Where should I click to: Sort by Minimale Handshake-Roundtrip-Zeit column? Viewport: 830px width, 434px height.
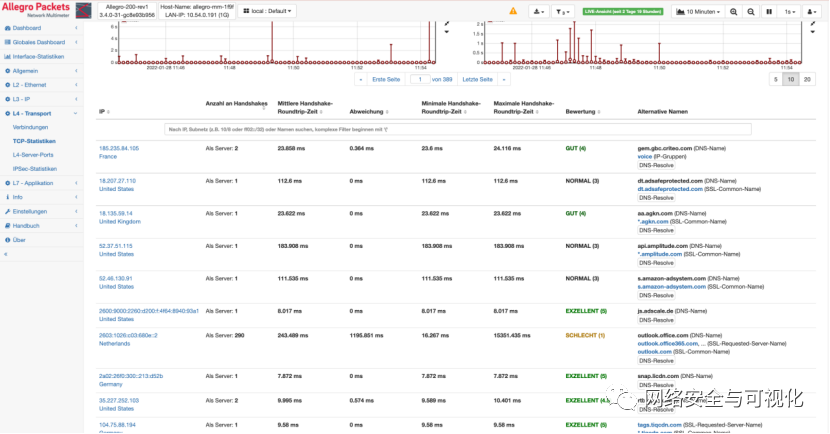point(451,107)
